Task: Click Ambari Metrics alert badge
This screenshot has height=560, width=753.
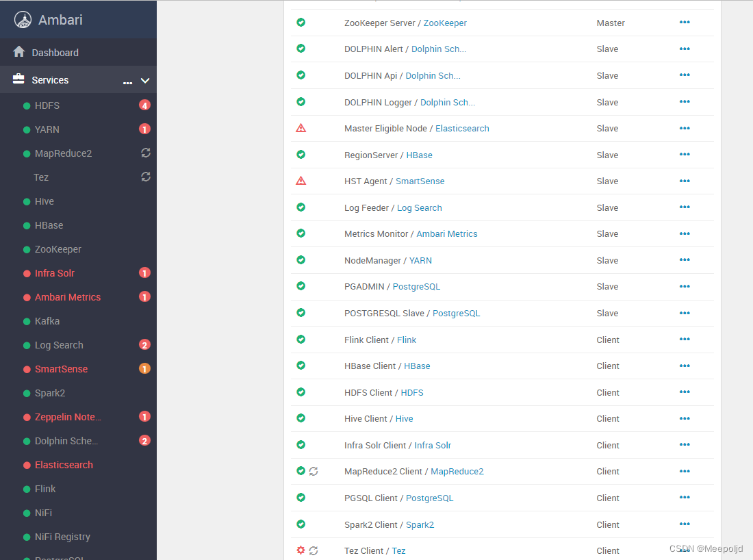Action: tap(144, 297)
